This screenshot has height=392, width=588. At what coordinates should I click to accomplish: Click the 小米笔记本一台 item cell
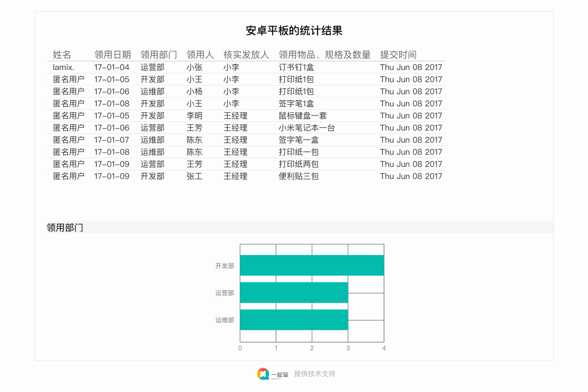[x=307, y=128]
